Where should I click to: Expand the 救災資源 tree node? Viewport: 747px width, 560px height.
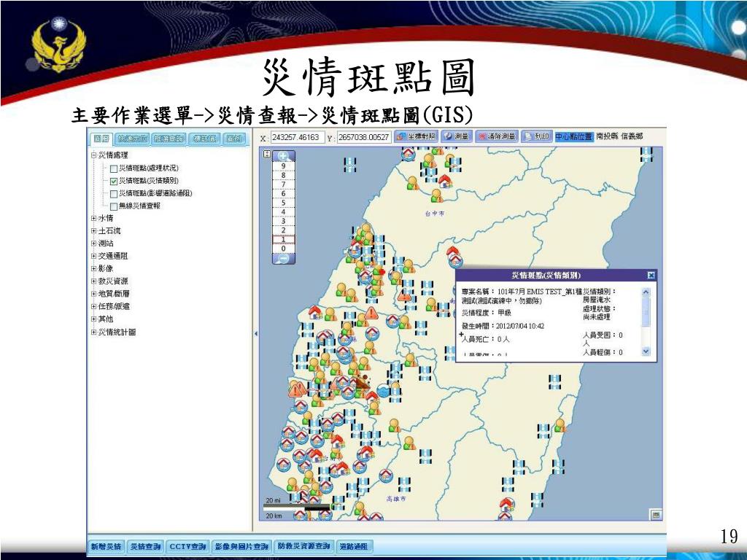pos(94,281)
